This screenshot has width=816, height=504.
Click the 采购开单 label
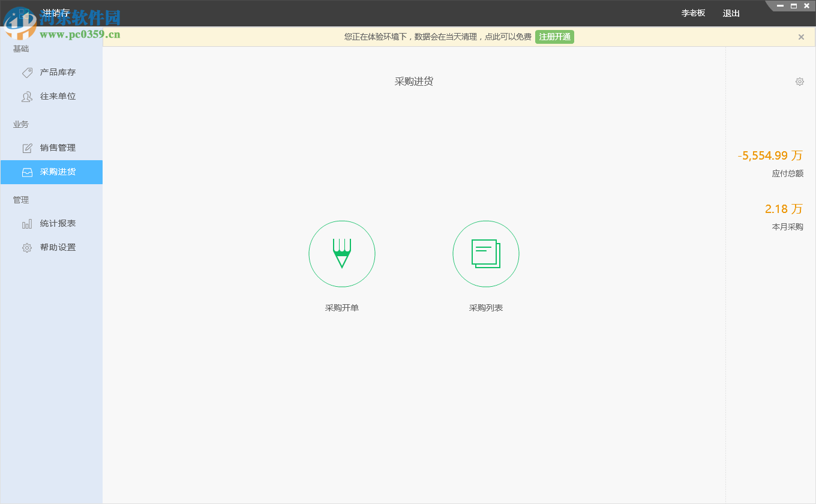point(342,308)
